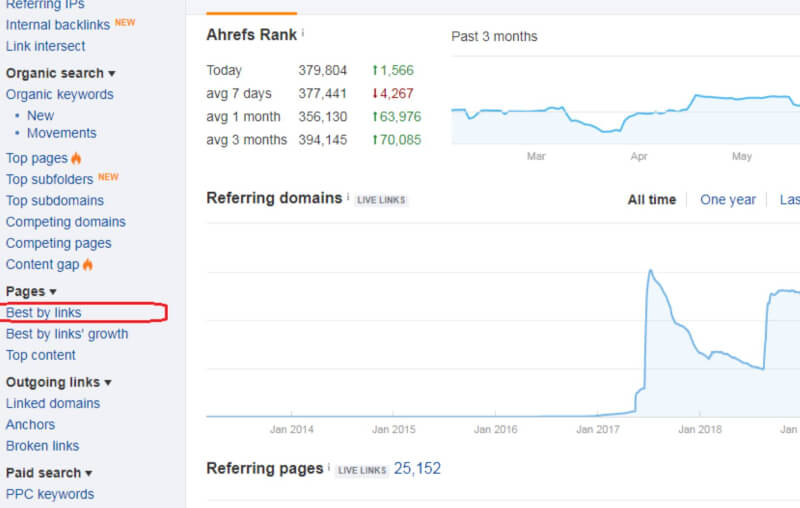Open Referring IPs report
This screenshot has width=800, height=508.
(x=45, y=5)
